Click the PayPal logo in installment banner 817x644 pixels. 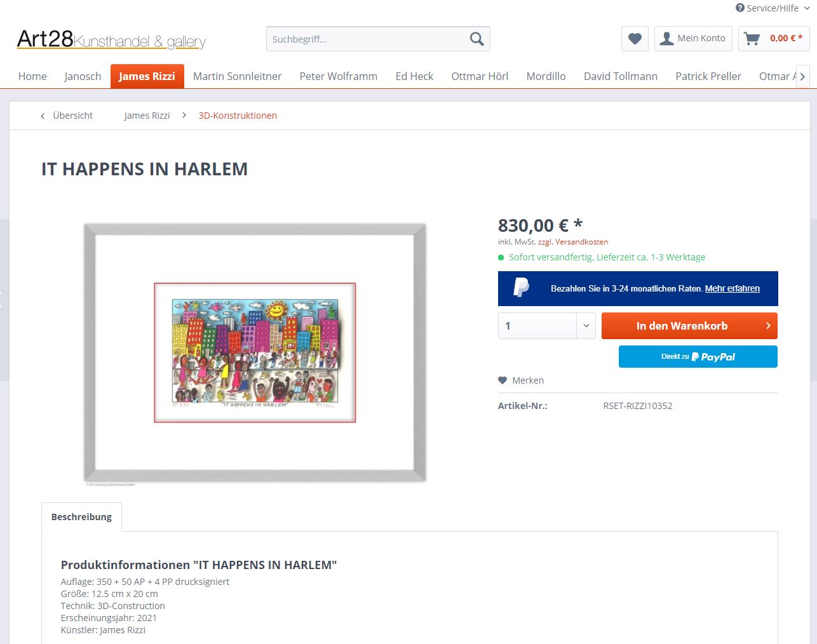click(x=522, y=288)
